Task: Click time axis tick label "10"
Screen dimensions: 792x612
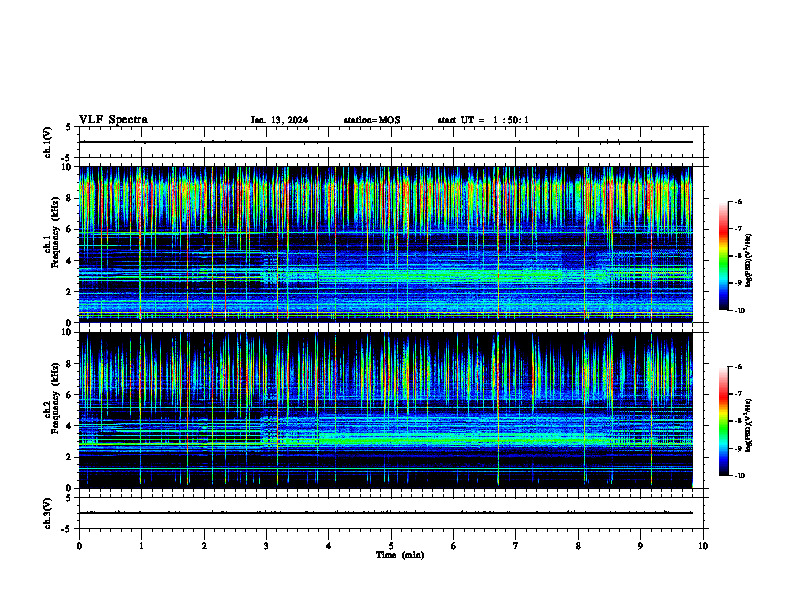Action: point(703,546)
